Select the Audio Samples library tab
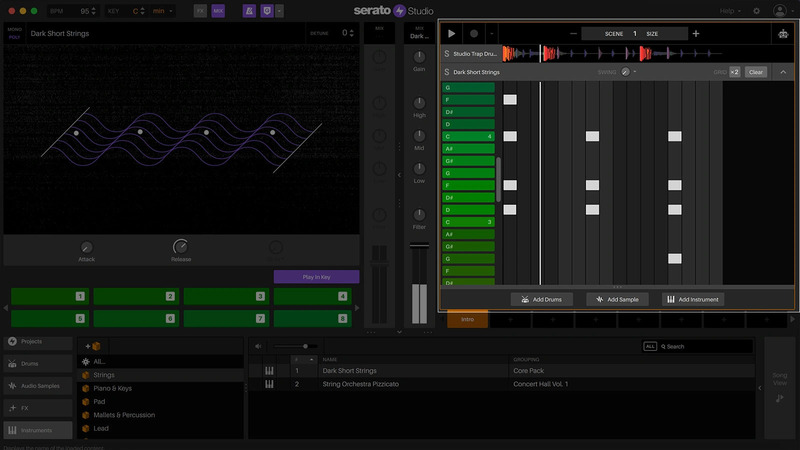 (38, 385)
